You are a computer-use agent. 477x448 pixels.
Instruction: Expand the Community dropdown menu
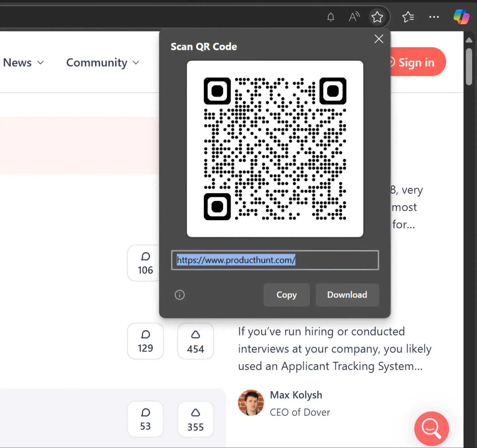(x=103, y=62)
